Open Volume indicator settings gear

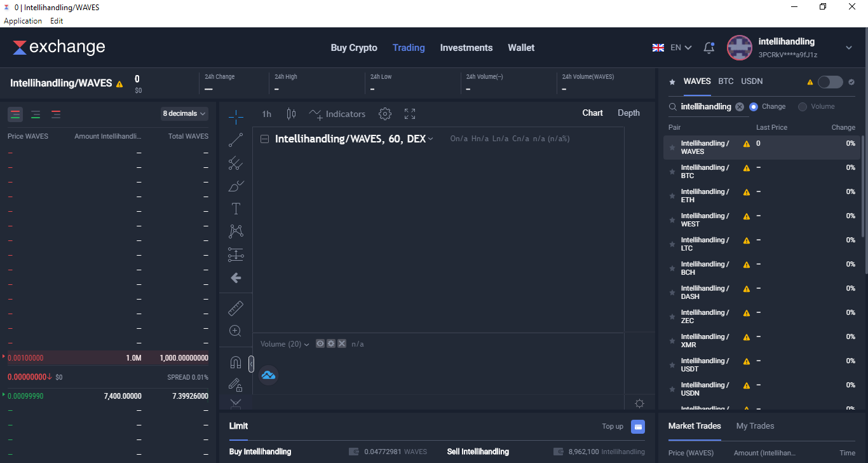(331, 343)
